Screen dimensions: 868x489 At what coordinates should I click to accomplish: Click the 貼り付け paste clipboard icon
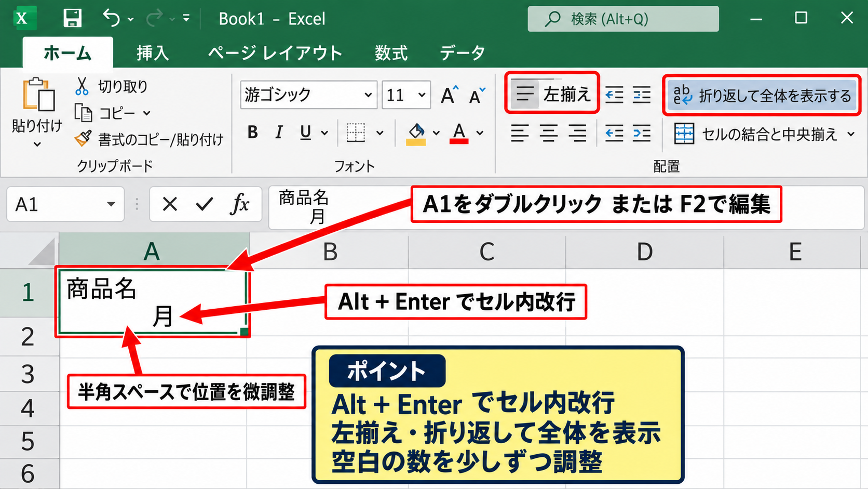[x=38, y=95]
